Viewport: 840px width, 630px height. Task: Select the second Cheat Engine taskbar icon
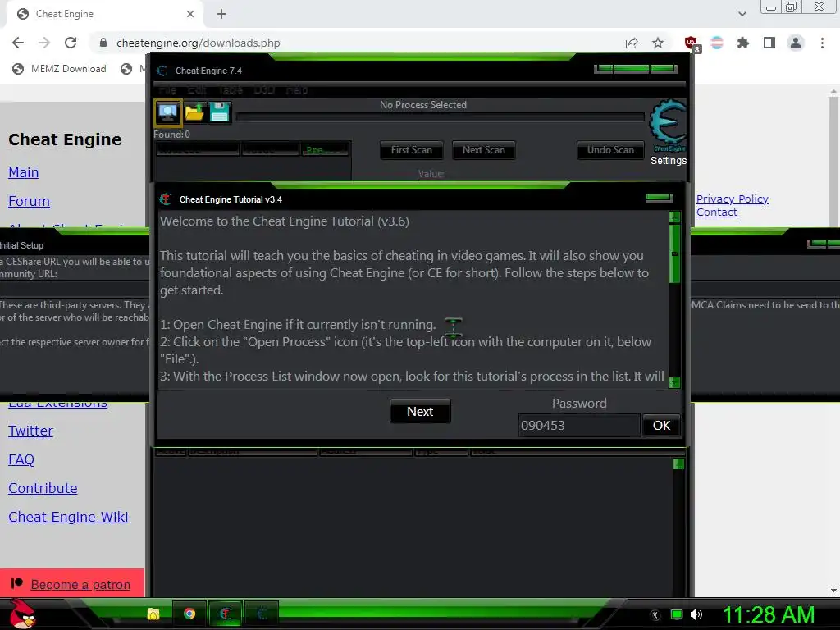262,614
